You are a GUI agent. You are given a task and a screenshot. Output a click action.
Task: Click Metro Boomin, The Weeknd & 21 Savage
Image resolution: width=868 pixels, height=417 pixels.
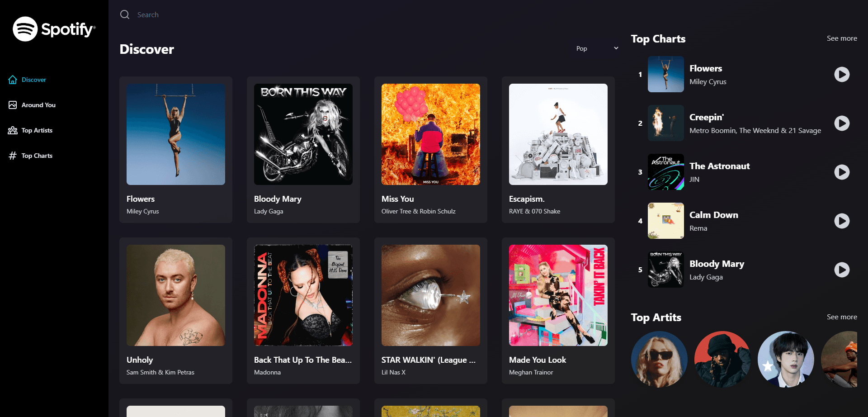click(755, 131)
